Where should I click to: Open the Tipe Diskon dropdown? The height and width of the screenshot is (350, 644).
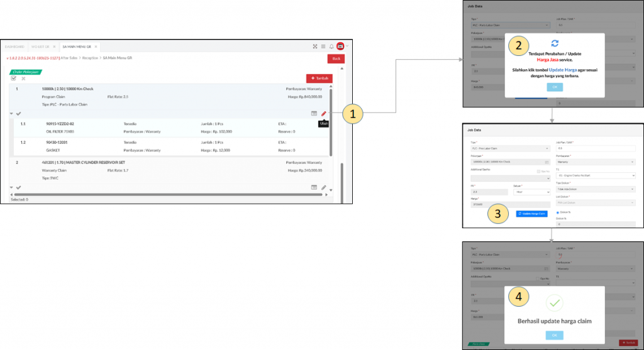point(595,189)
